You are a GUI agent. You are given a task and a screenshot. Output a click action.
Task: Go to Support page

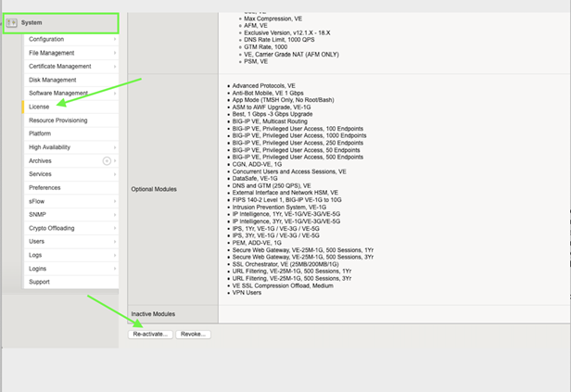(71, 282)
